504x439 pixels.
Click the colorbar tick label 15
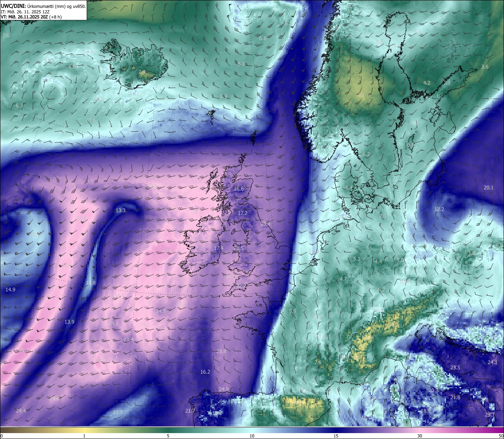click(x=336, y=435)
